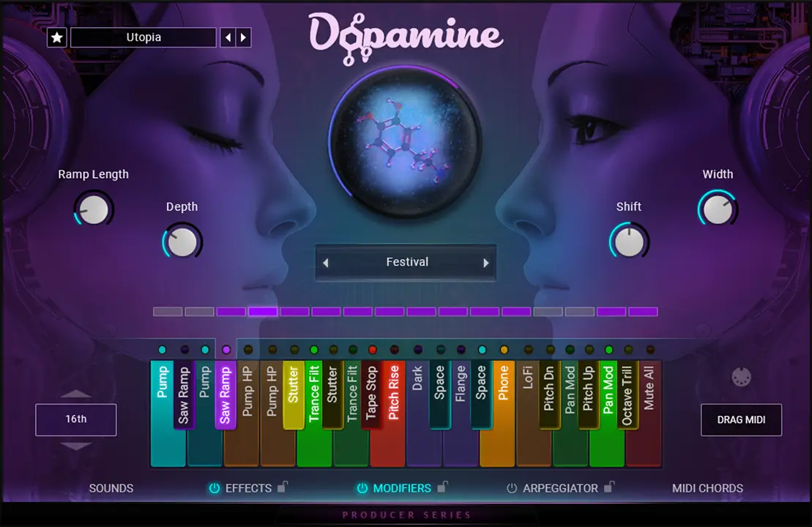Viewport: 812px width, 527px height.
Task: Click the star favorites icon next to preset name
Action: pos(56,37)
